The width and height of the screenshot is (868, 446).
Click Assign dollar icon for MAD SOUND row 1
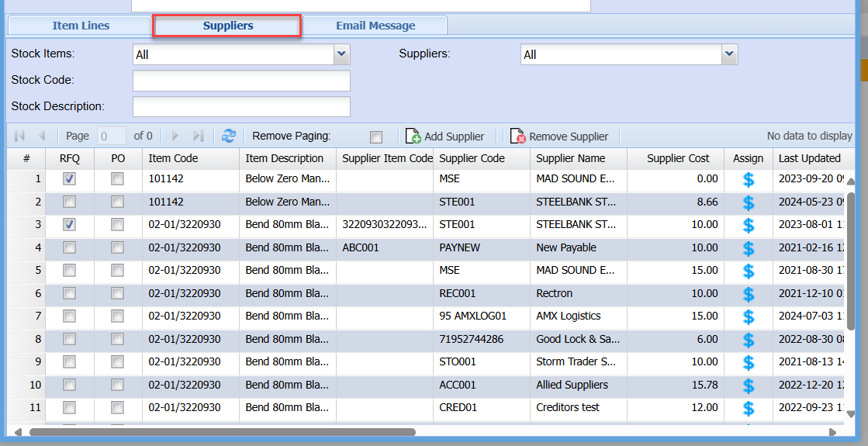[749, 180]
